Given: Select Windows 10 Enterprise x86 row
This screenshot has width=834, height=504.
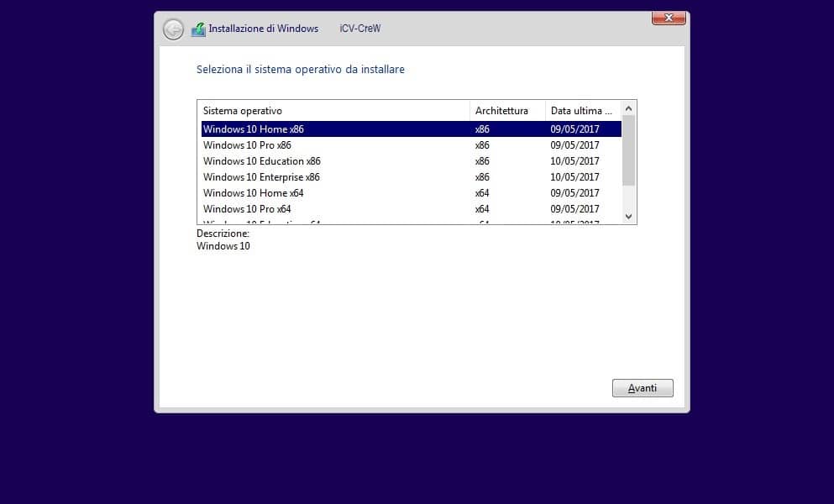Looking at the screenshot, I should (412, 177).
